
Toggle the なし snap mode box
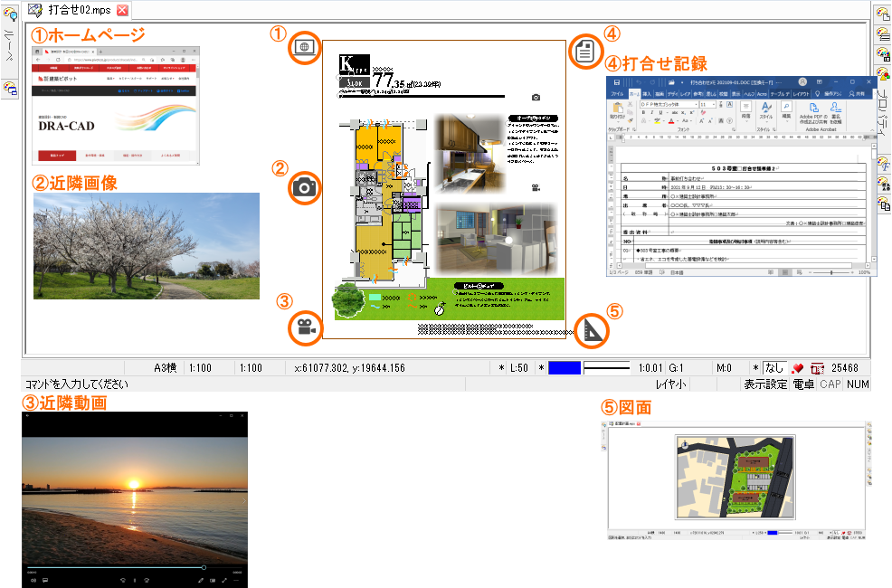pyautogui.click(x=773, y=368)
